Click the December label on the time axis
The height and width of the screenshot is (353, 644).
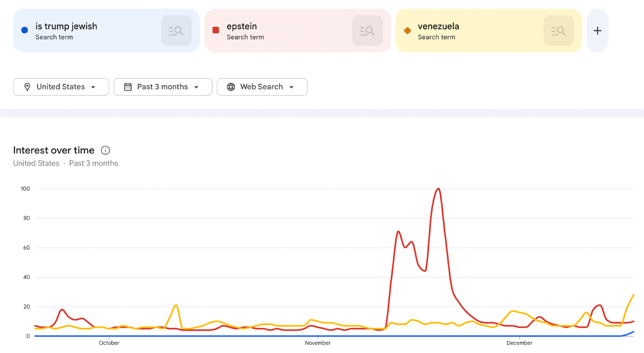[519, 343]
